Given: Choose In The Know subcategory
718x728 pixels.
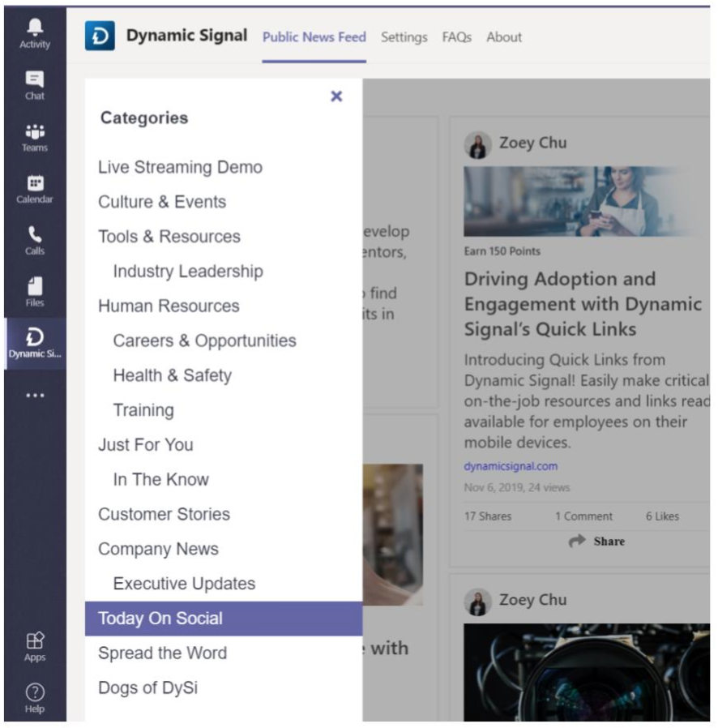Looking at the screenshot, I should (x=160, y=480).
